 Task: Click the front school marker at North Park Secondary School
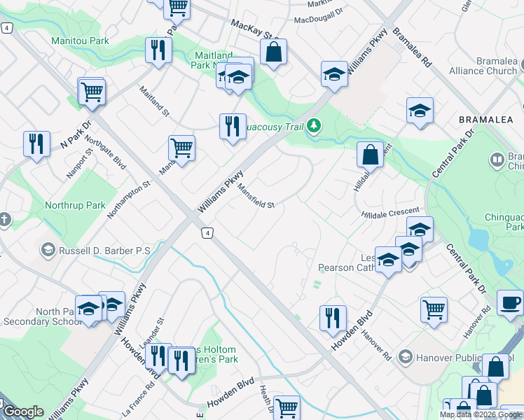click(x=88, y=309)
